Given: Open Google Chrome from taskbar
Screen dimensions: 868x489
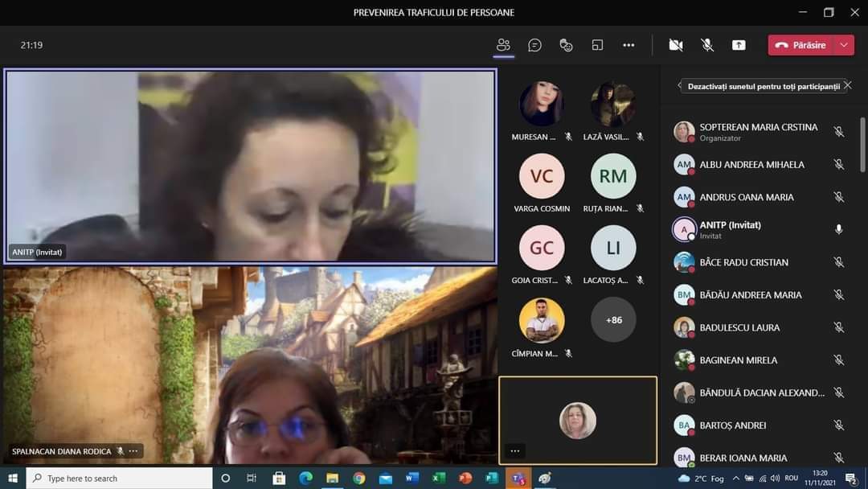Looking at the screenshot, I should (358, 479).
